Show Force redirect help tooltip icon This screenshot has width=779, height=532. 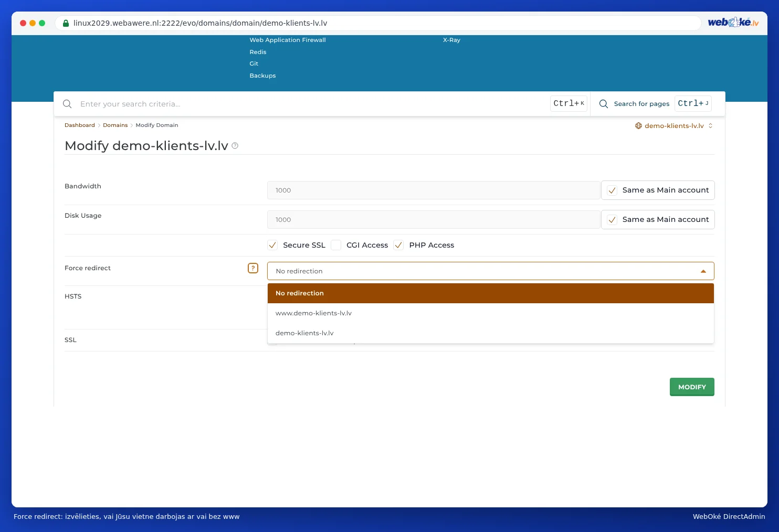tap(253, 268)
